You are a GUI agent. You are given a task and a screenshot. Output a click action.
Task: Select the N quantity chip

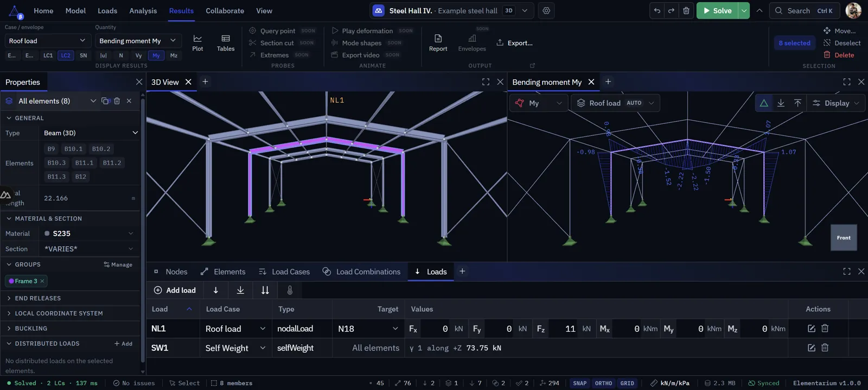(121, 55)
